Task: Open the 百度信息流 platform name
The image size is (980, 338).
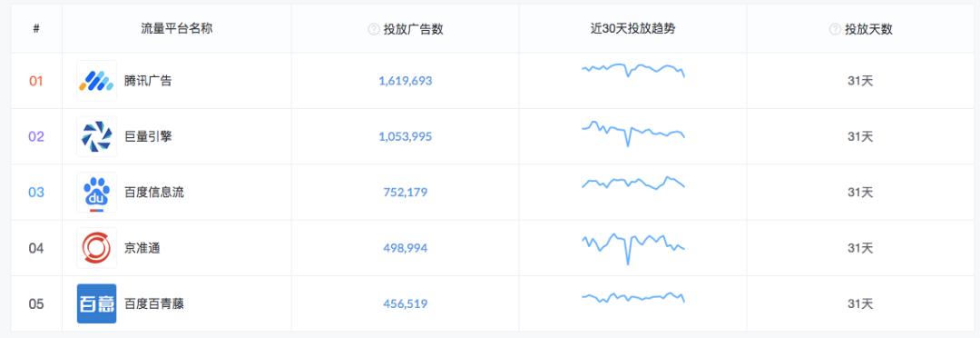Action: click(154, 192)
